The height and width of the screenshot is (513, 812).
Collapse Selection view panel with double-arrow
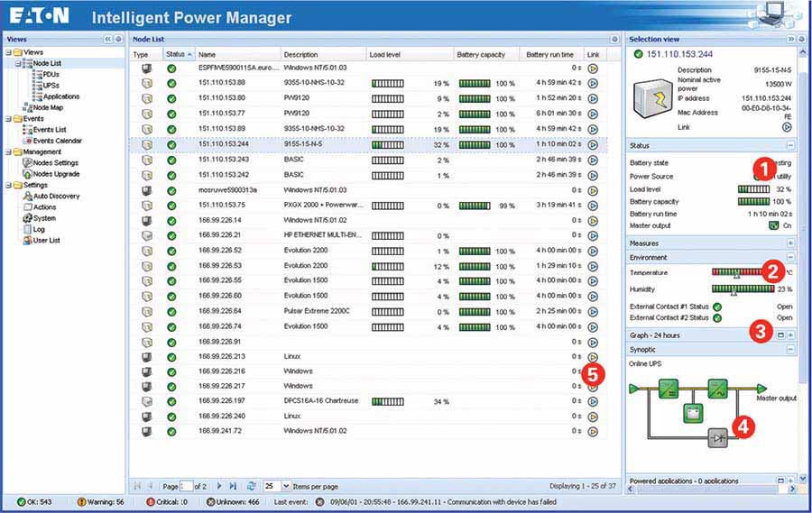[x=790, y=40]
